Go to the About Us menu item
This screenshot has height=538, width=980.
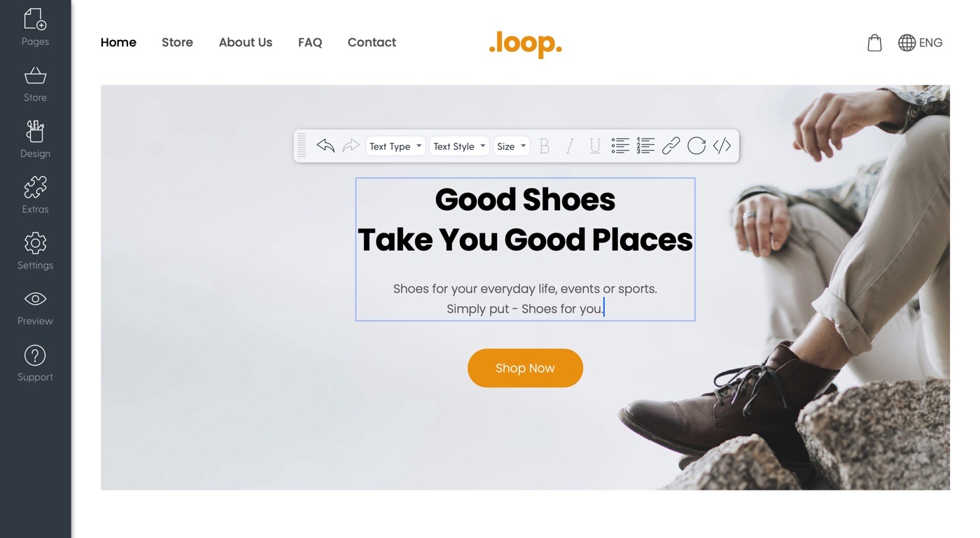[x=246, y=42]
